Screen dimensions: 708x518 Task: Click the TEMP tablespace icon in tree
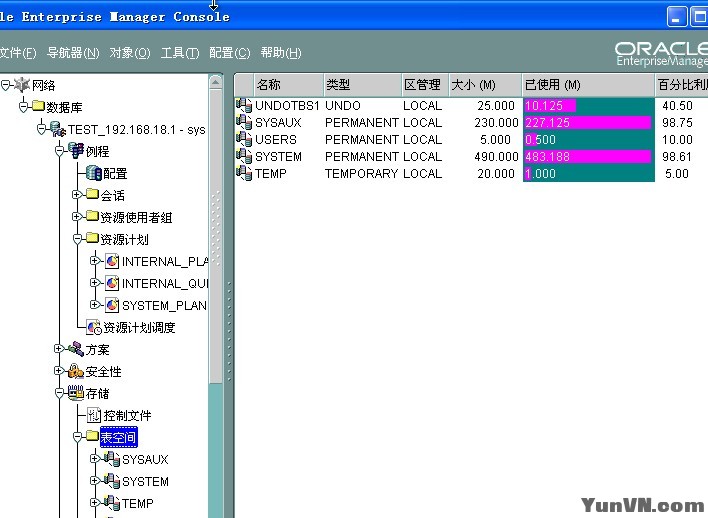click(112, 502)
